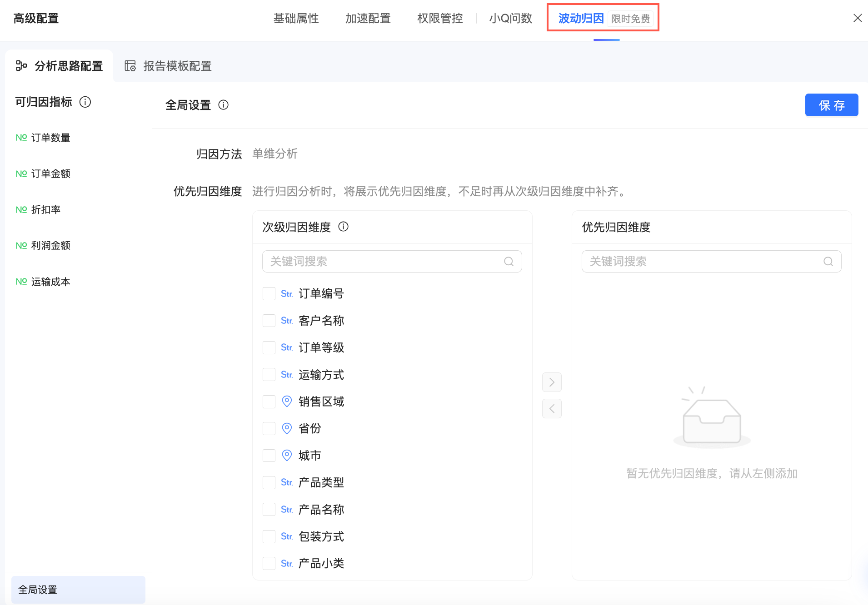Click the 报告模板配置 tab icon
Viewport: 868px width, 605px height.
coord(130,66)
